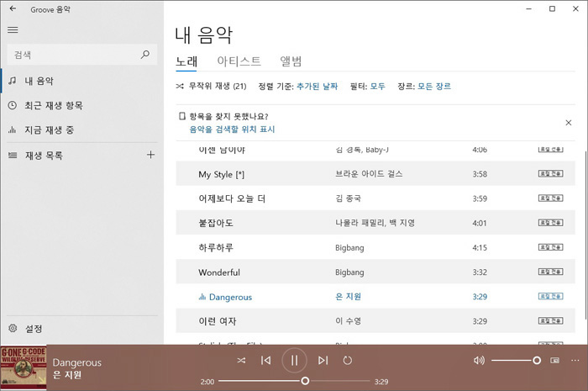
Task: Toggle shuffle in player bar
Action: pyautogui.click(x=241, y=361)
